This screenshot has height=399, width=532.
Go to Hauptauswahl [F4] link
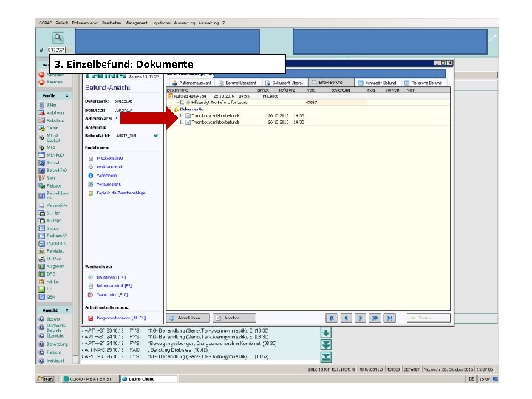111,277
